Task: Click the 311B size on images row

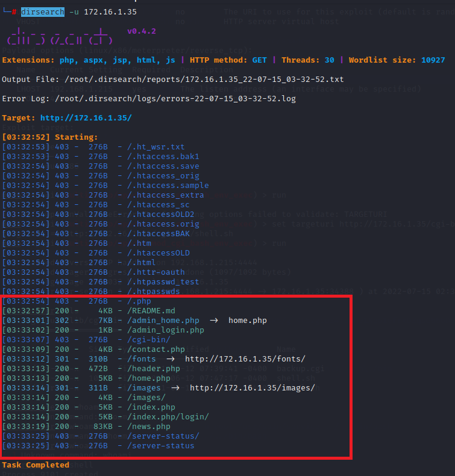Action: [98, 388]
